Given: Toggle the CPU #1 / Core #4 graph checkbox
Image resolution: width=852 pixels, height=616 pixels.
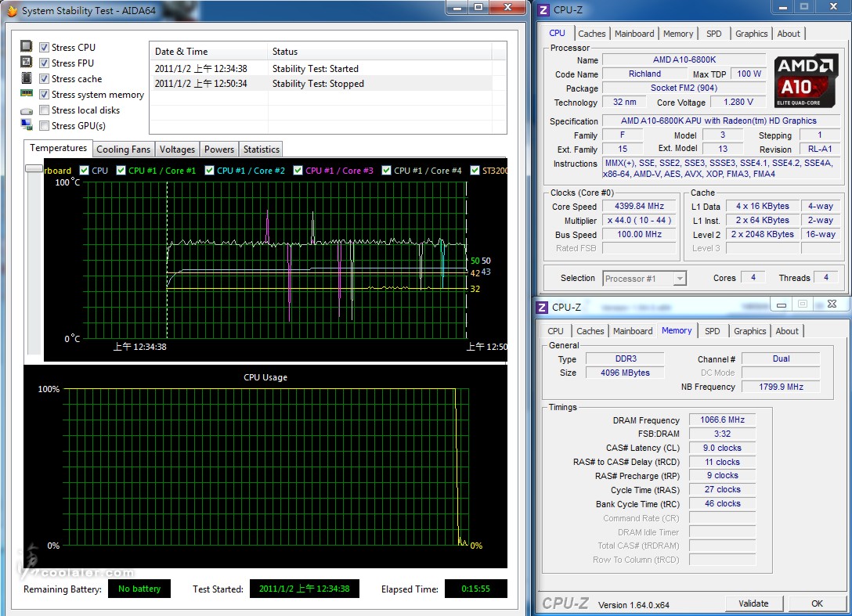Looking at the screenshot, I should coord(386,170).
